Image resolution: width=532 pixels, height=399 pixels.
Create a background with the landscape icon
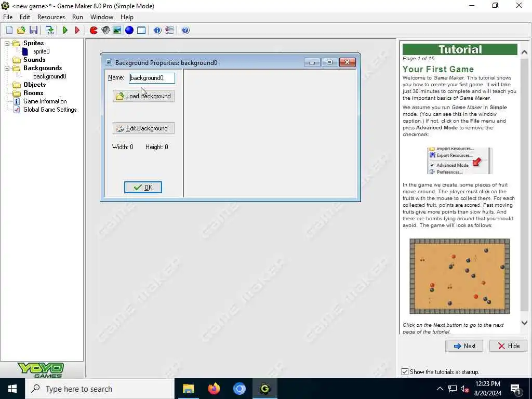pos(117,30)
